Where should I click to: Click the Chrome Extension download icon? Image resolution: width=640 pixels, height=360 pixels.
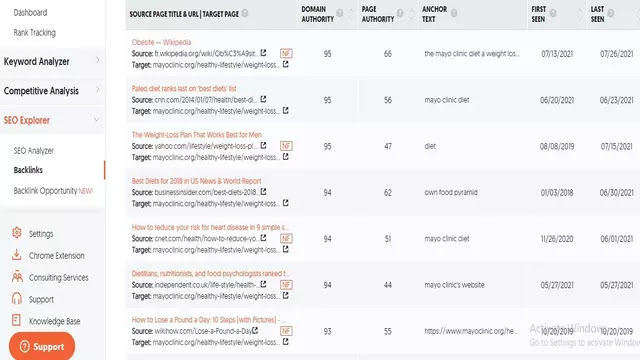17,255
